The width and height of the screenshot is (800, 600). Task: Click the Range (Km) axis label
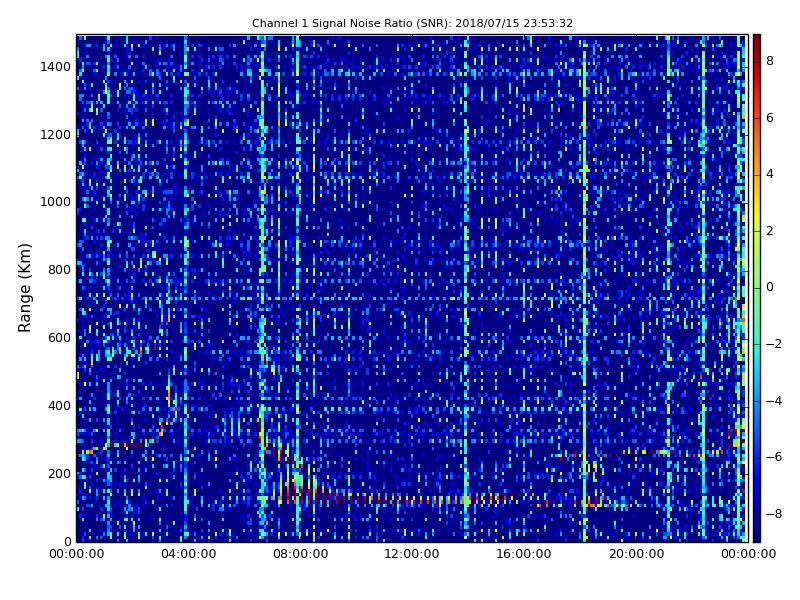pos(24,288)
